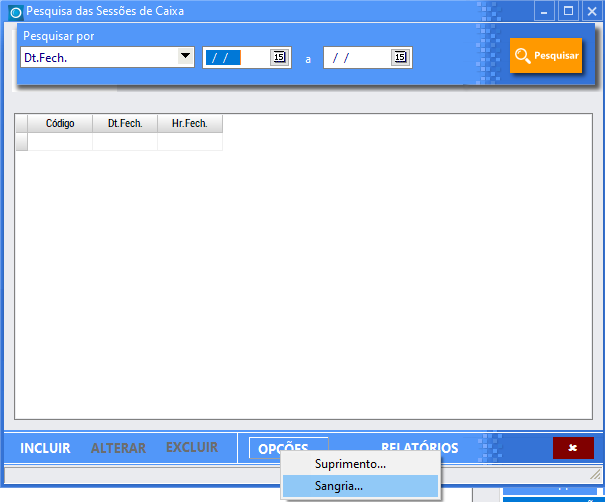Click the ALTERAR button
This screenshot has width=605, height=502.
tap(118, 448)
